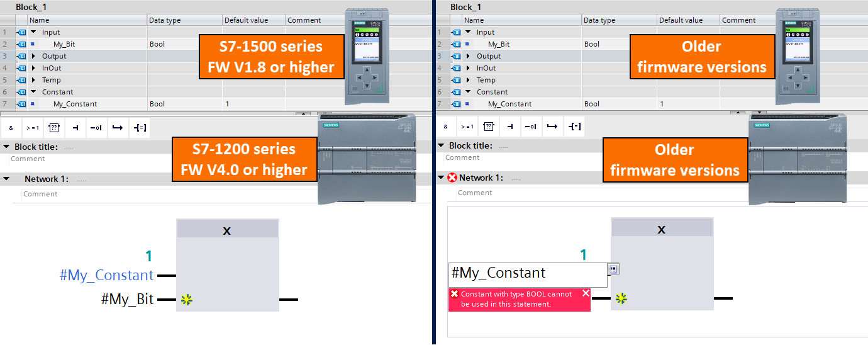Click the red error icon inside the BOOL constant tooltip
Viewport: 868px width, 345px height.
[454, 294]
